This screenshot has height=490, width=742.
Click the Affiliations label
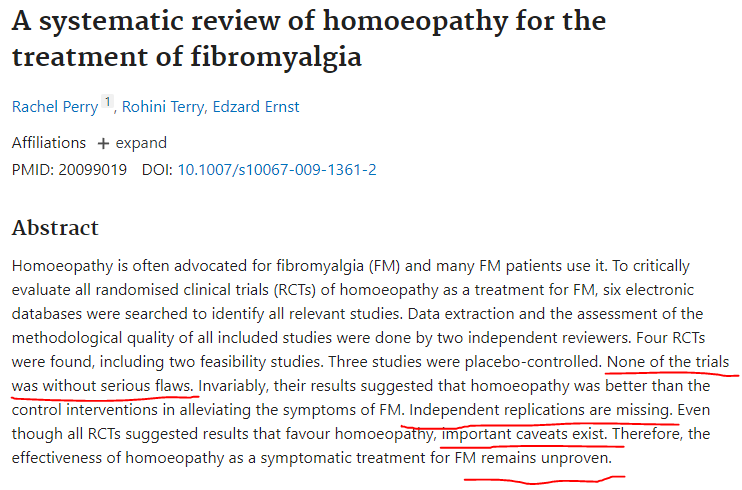coord(49,143)
